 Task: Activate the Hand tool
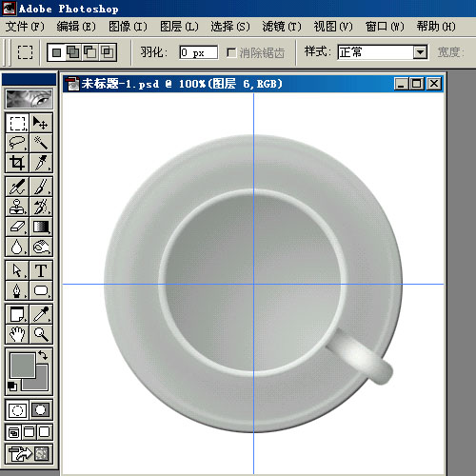click(x=17, y=334)
